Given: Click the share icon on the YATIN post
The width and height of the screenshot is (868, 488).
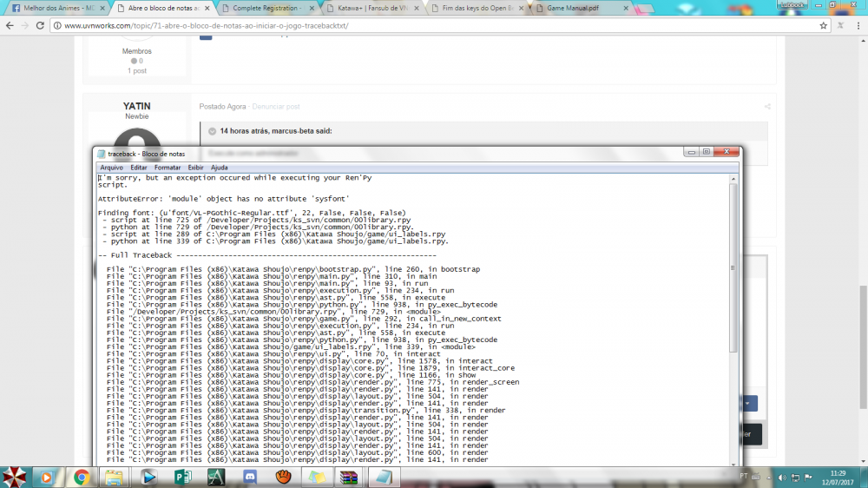Looking at the screenshot, I should pos(767,106).
